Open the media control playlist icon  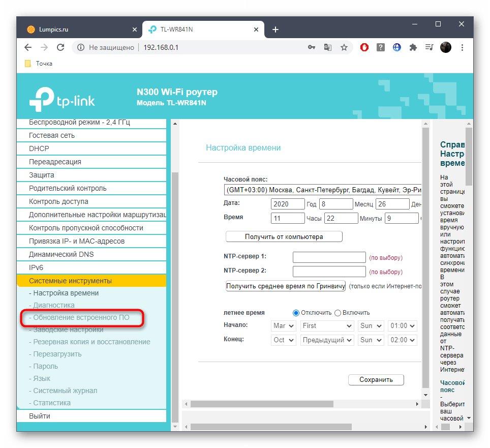click(430, 47)
